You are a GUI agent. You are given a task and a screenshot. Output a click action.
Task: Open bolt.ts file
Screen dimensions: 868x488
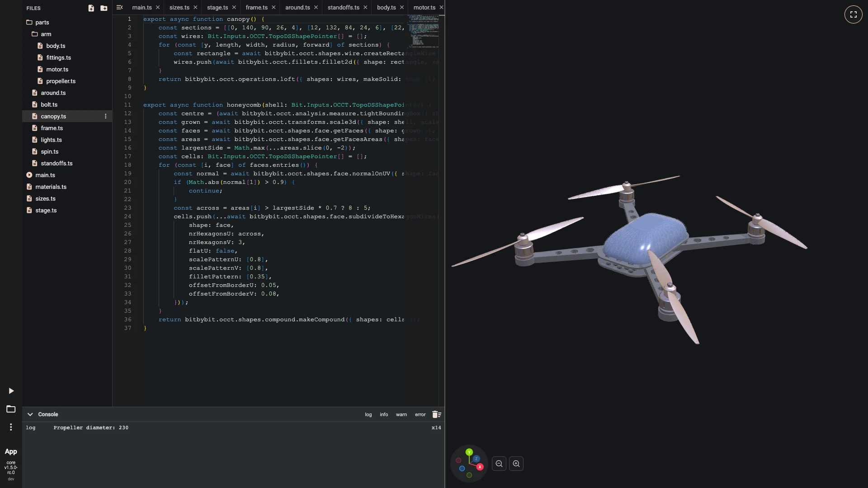[67, 104]
